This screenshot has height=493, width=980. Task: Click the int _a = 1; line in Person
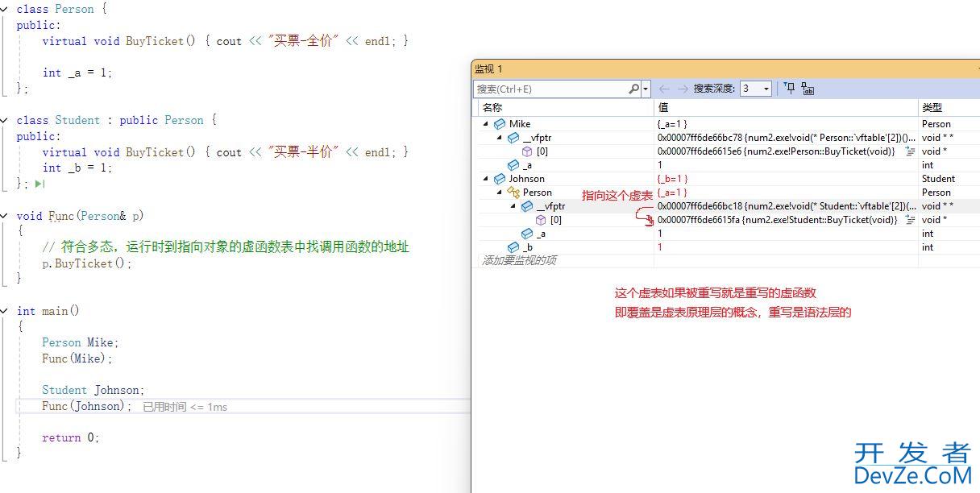(77, 72)
